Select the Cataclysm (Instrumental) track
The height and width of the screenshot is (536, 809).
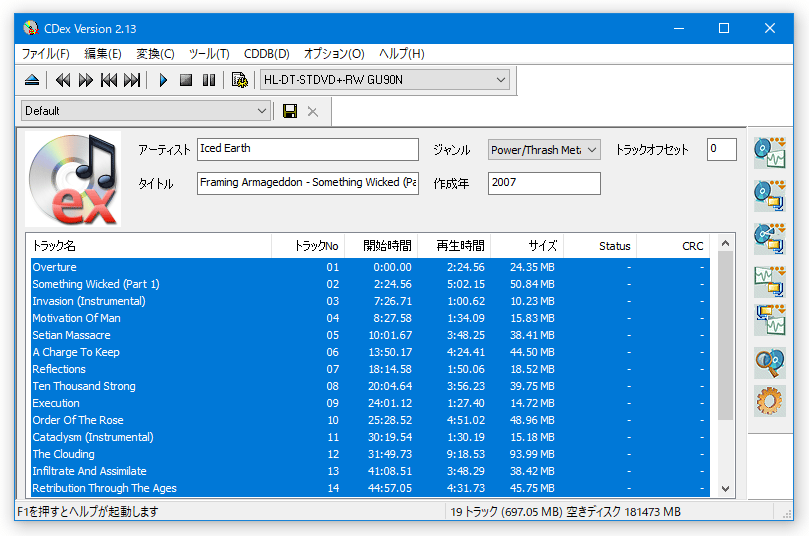[x=370, y=437]
